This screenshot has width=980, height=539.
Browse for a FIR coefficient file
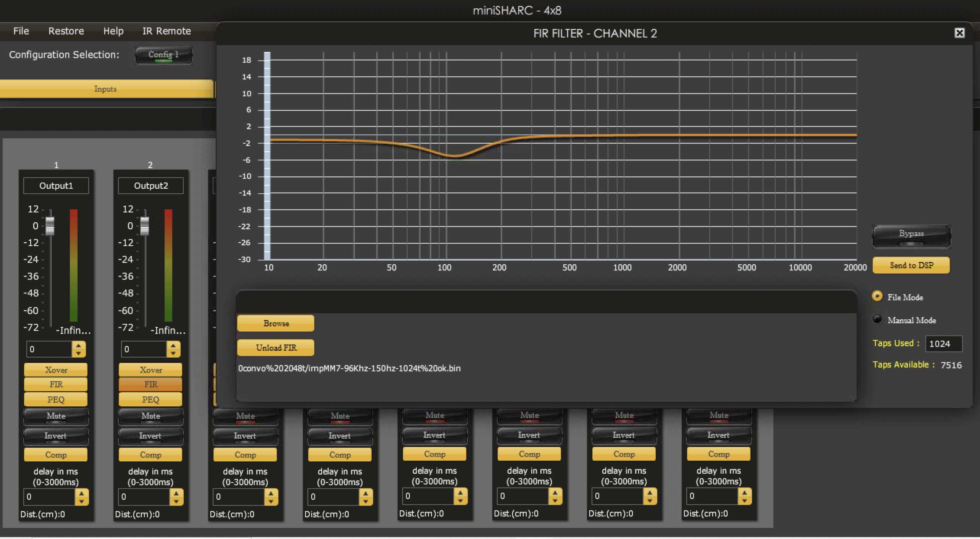pos(276,323)
